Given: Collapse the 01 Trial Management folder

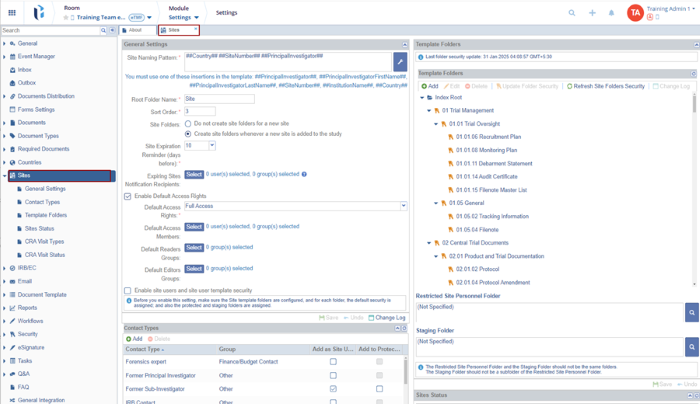Looking at the screenshot, I should coord(430,111).
